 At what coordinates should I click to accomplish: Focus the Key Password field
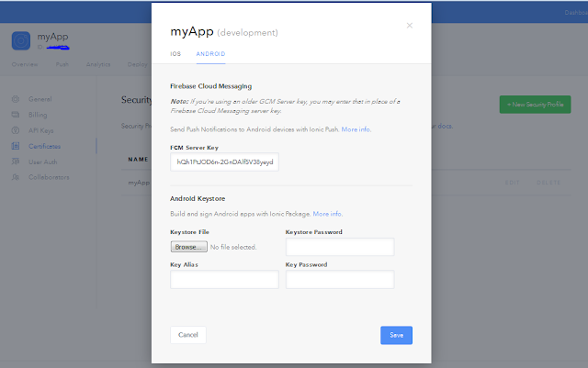click(340, 280)
